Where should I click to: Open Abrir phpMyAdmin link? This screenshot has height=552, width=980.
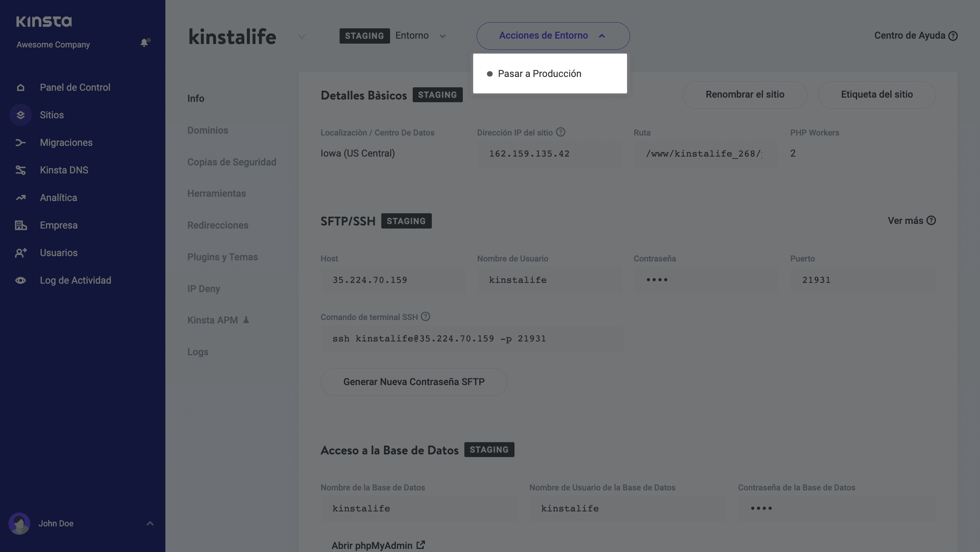click(x=378, y=545)
